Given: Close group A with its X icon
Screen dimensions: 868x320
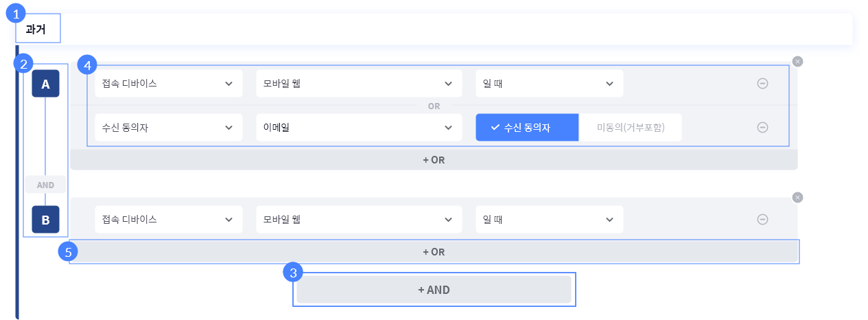Looking at the screenshot, I should (x=797, y=61).
